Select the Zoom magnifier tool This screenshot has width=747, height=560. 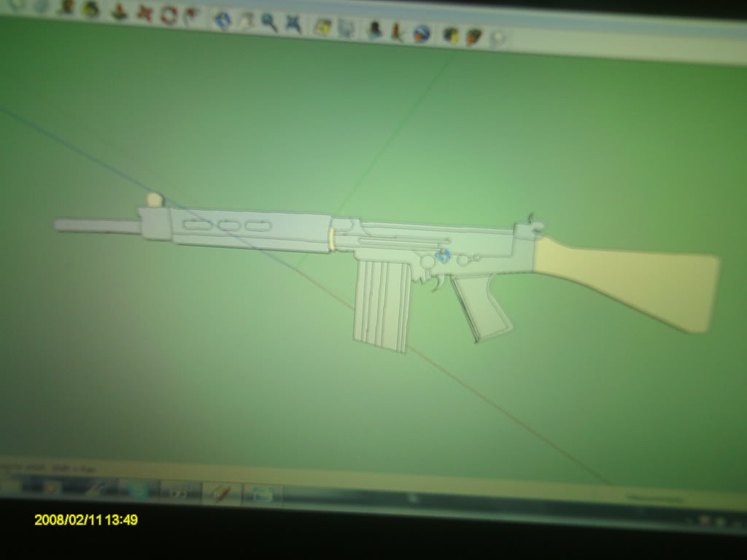[x=270, y=23]
